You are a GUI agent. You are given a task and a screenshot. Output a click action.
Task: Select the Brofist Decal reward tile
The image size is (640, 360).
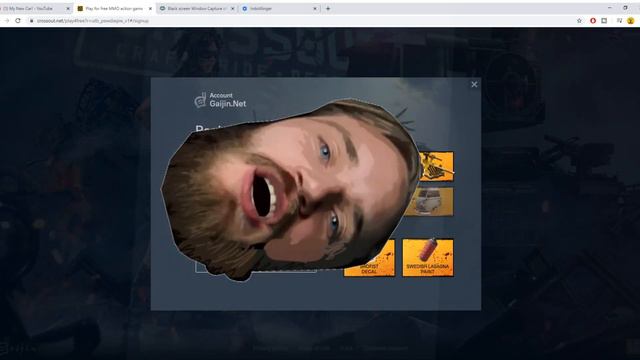(369, 258)
